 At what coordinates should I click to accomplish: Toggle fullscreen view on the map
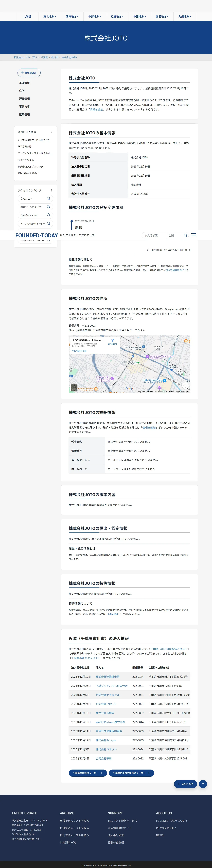pyautogui.click(x=185, y=385)
